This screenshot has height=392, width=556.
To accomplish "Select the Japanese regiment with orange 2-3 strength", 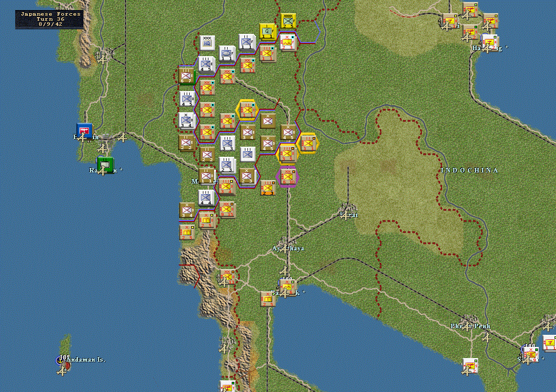I will coord(268,188).
